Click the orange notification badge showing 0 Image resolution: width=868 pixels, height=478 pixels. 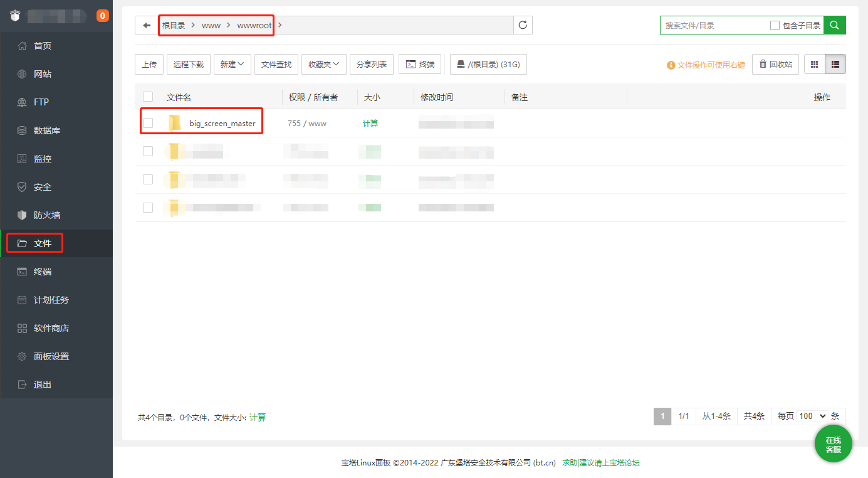click(103, 16)
